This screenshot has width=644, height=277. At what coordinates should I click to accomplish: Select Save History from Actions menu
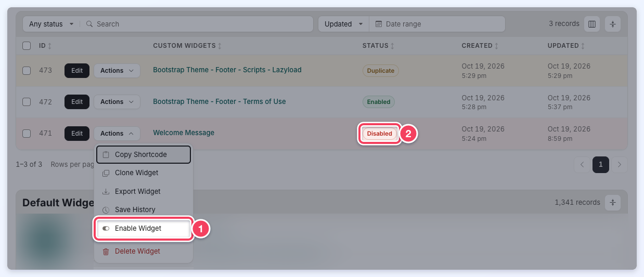(144, 209)
